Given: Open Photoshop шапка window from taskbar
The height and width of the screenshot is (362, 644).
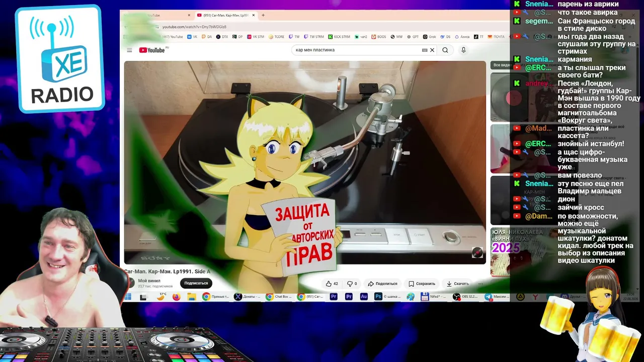Looking at the screenshot, I should pyautogui.click(x=388, y=297).
